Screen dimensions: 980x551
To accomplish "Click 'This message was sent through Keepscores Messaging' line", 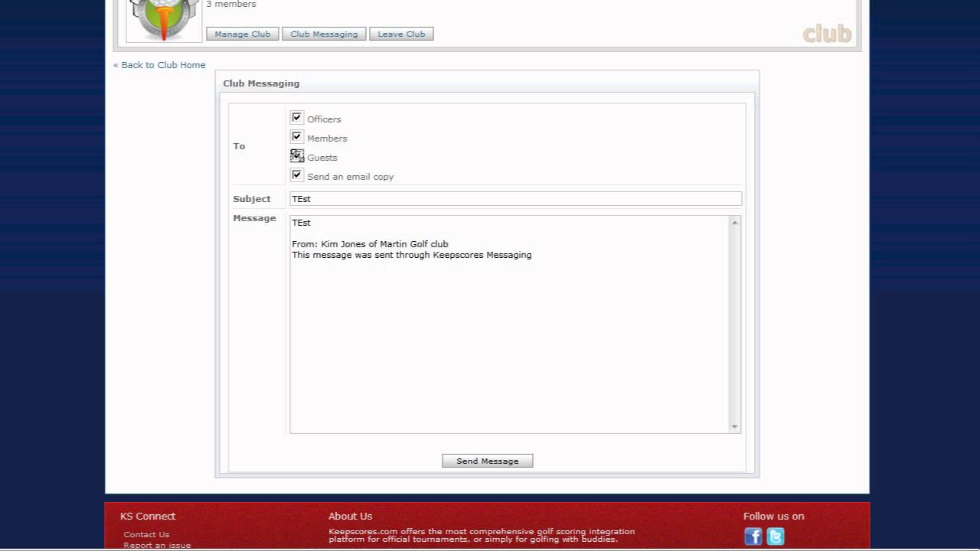I will [x=411, y=255].
